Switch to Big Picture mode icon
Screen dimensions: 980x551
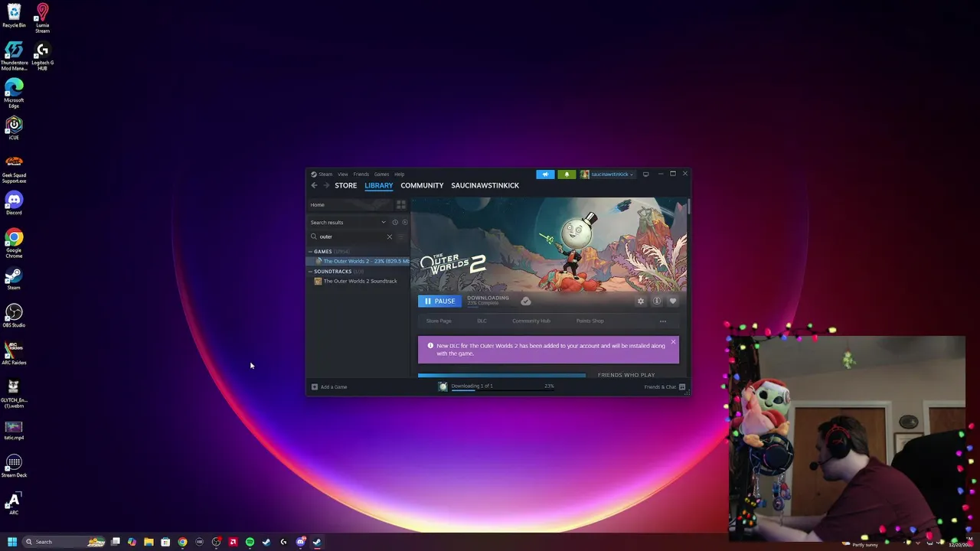(645, 174)
